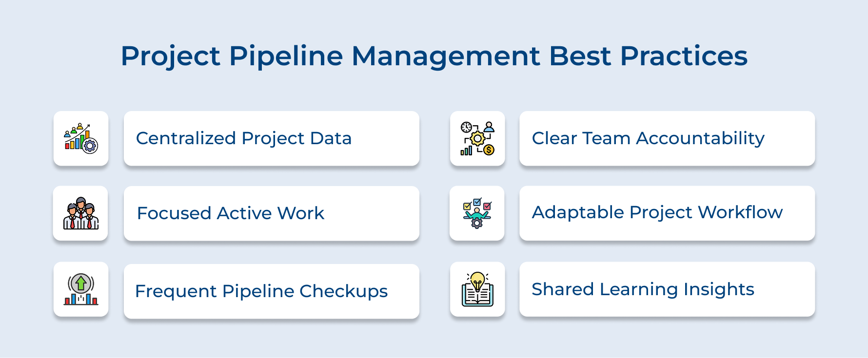Open the Adaptable Project Workflow card
The image size is (868, 358).
pos(667,213)
